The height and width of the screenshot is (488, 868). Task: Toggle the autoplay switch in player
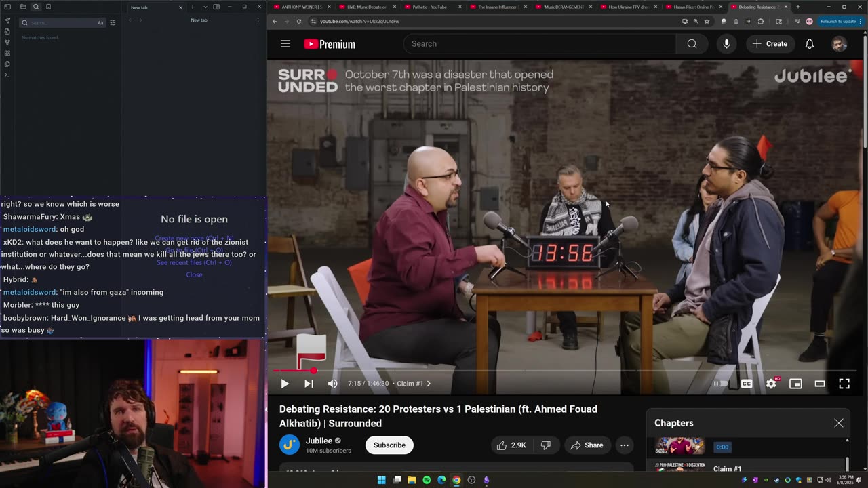[721, 384]
